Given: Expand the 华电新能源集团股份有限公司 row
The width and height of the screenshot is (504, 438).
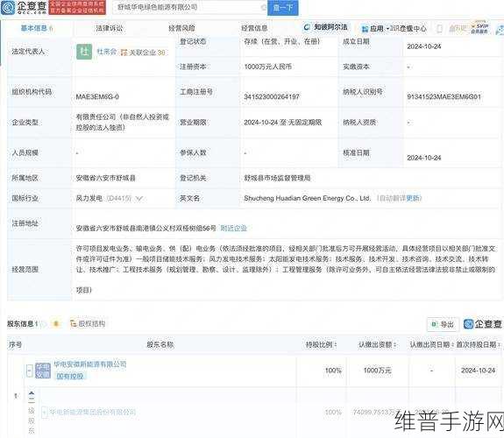Looking at the screenshot, I should 45,413.
